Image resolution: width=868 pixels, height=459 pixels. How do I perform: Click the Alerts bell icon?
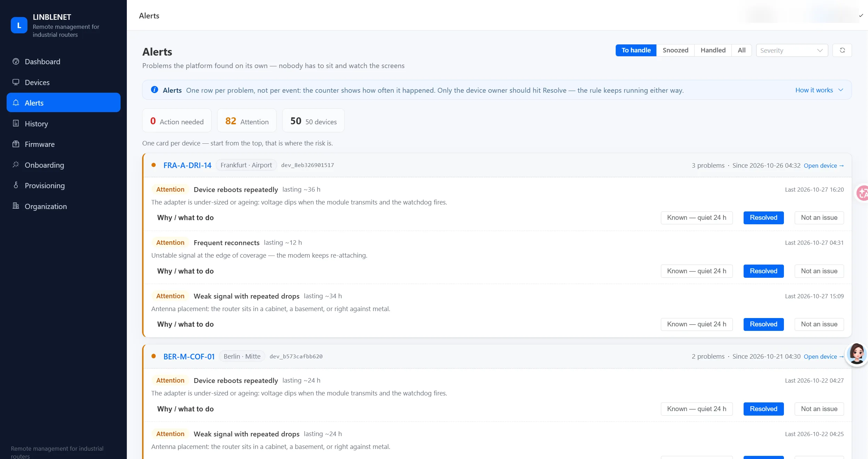click(16, 103)
